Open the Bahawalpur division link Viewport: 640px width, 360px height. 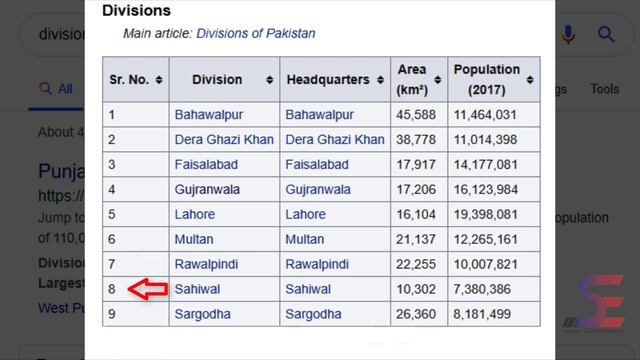tap(209, 115)
